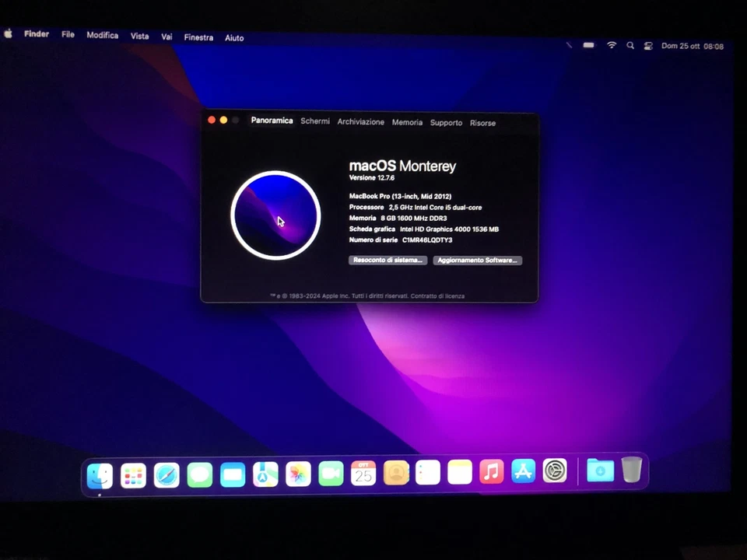Click the macOS Monterey logo image
The height and width of the screenshot is (560, 747).
click(275, 215)
